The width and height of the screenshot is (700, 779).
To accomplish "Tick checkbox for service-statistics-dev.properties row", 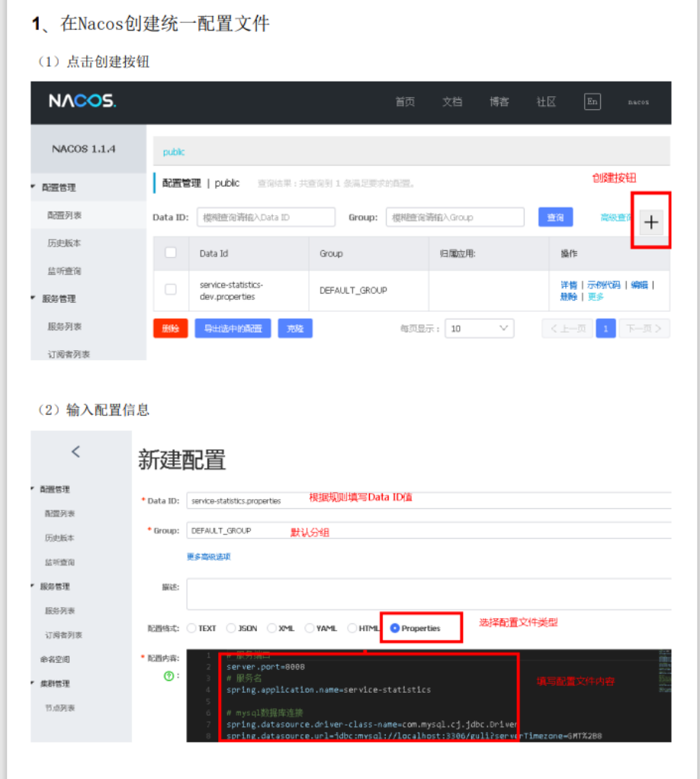I will (171, 289).
